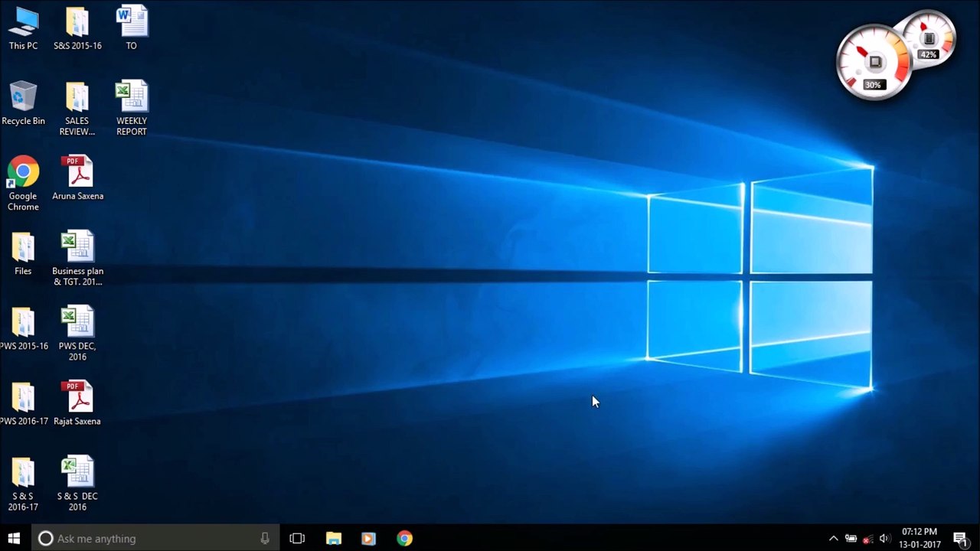Open Windows Media Player from taskbar
Viewport: 980px width, 551px height.
[368, 538]
